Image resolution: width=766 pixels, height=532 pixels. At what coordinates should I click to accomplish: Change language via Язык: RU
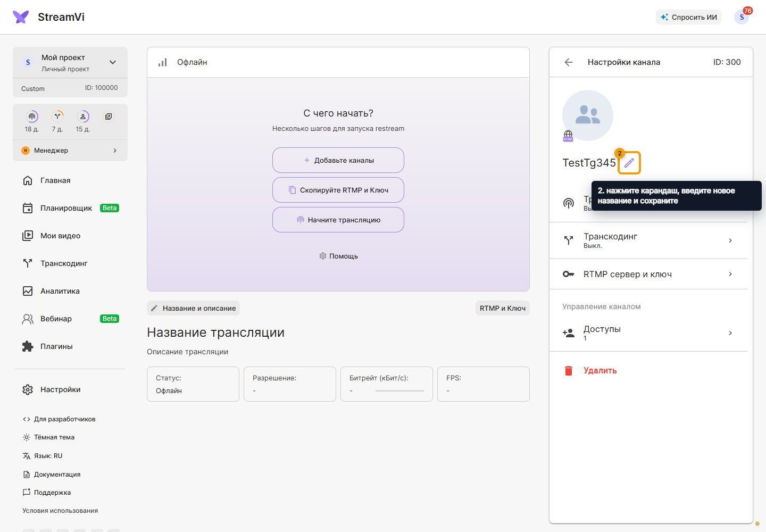pyautogui.click(x=43, y=456)
